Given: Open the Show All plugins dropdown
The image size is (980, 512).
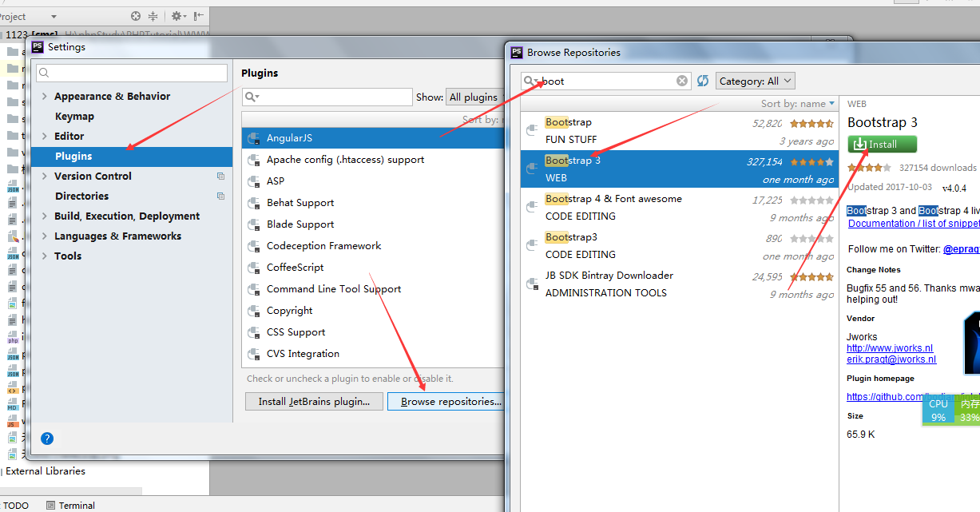Looking at the screenshot, I should [475, 97].
